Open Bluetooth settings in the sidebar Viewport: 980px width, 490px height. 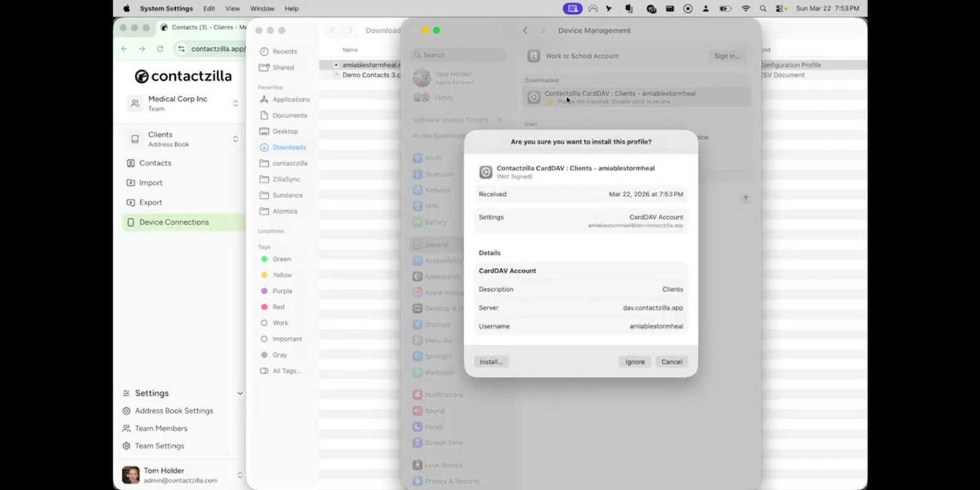434,174
